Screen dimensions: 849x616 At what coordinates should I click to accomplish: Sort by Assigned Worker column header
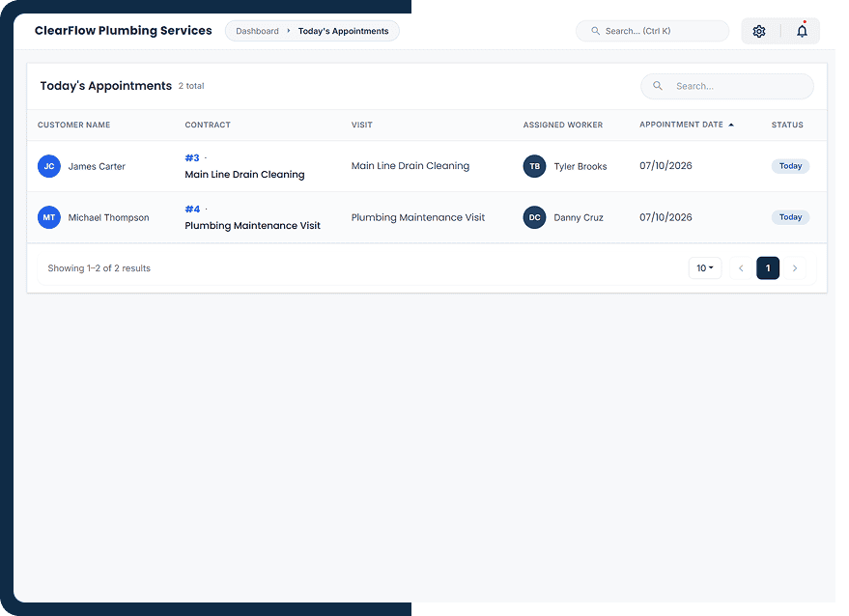click(562, 126)
